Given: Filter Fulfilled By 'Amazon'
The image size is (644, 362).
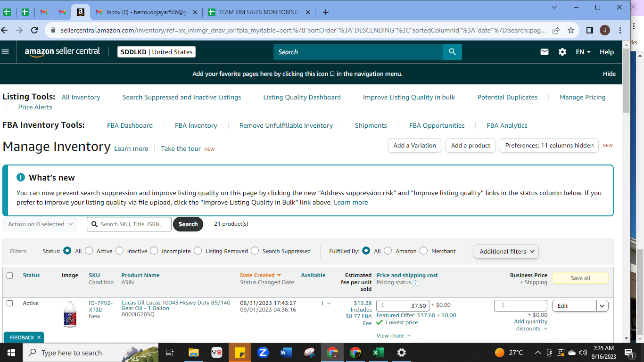Looking at the screenshot, I should [388, 251].
